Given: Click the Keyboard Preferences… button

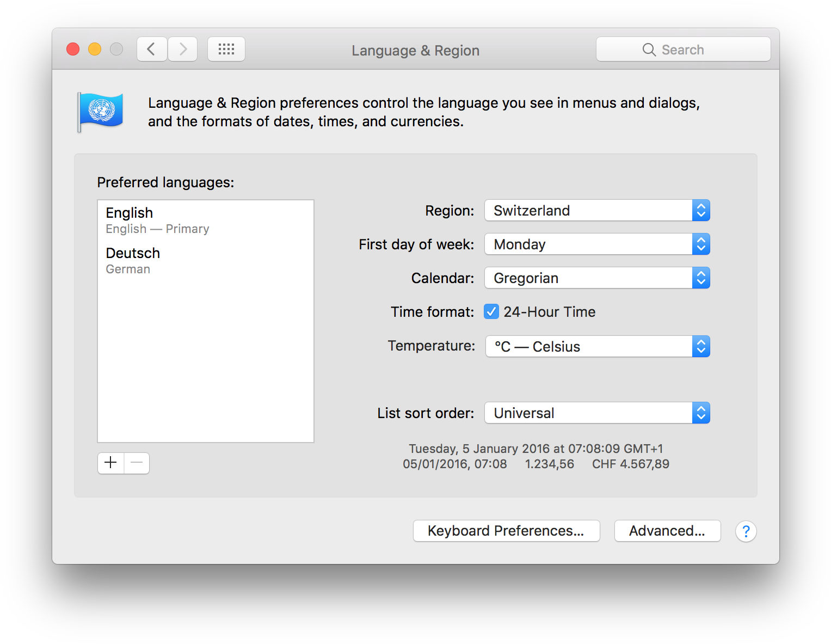Looking at the screenshot, I should (506, 531).
